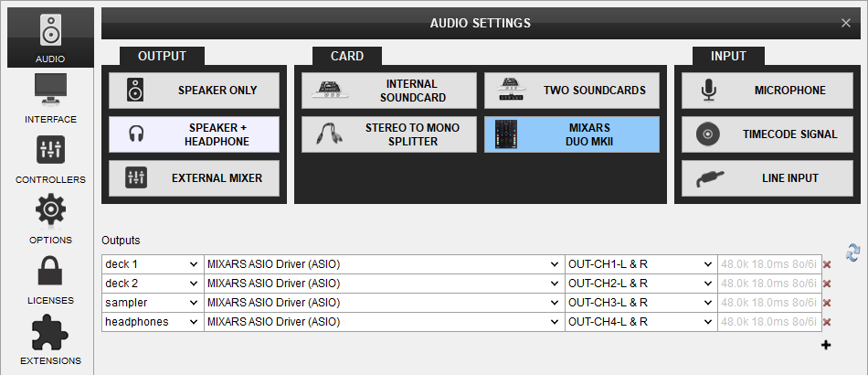The width and height of the screenshot is (868, 375).
Task: Close the Audio Settings dialog
Action: 845,23
